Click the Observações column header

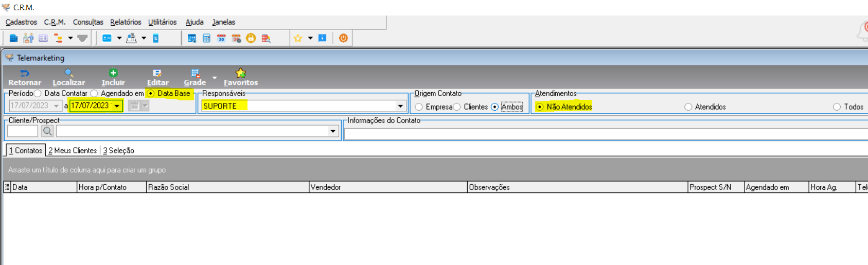coord(577,187)
